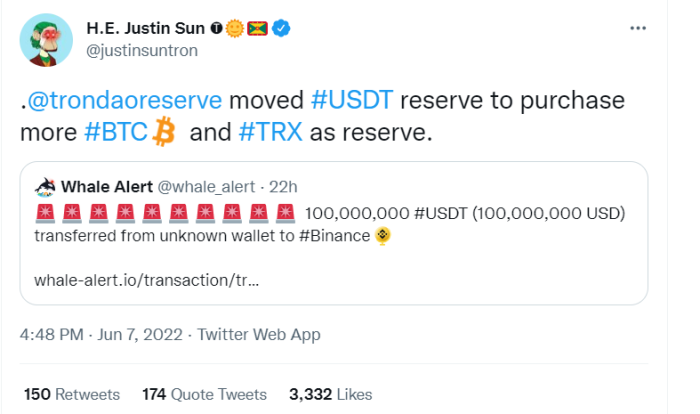Click Justin Sun's profile avatar
This screenshot has height=414, width=700.
point(42,41)
